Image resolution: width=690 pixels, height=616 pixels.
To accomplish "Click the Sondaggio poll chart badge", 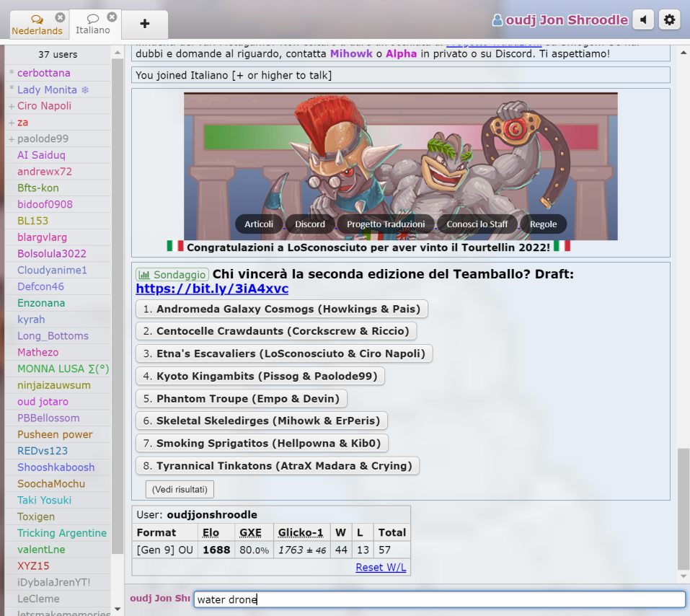I will 172,275.
